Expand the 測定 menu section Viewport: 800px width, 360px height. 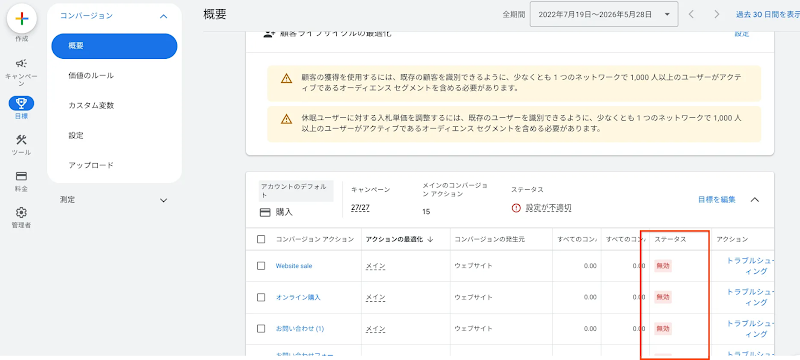(163, 200)
